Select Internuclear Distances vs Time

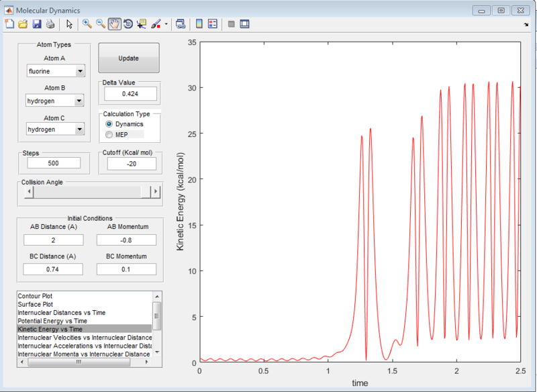85,313
